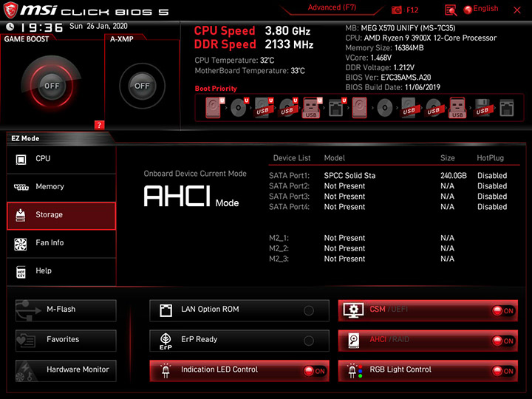
Task: Select last network boot icon without U badge
Action: click(507, 108)
